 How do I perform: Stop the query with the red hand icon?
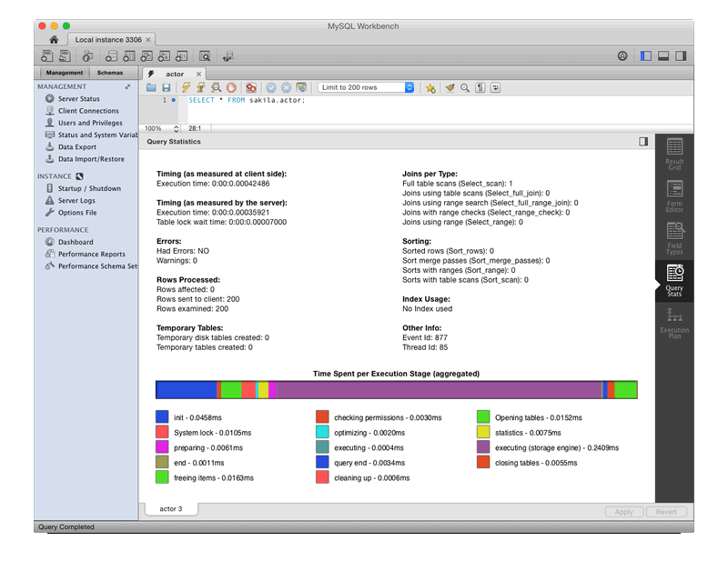coord(231,87)
